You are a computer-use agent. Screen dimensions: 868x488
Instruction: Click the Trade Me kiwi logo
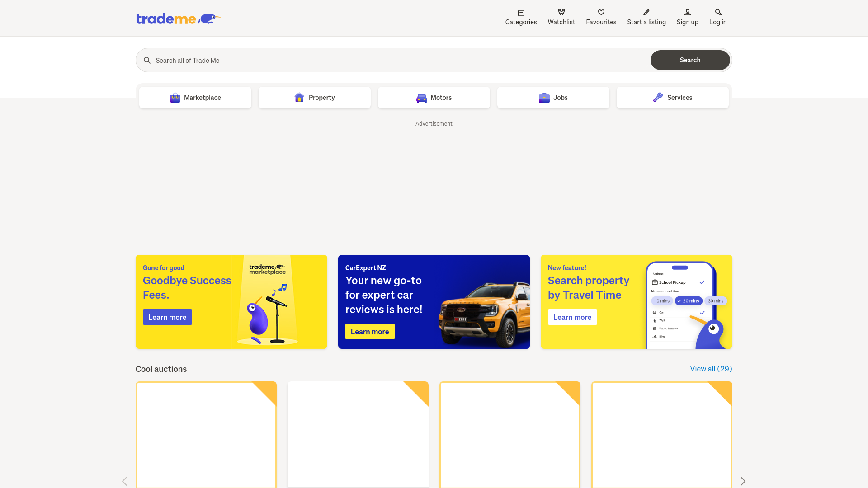click(178, 19)
